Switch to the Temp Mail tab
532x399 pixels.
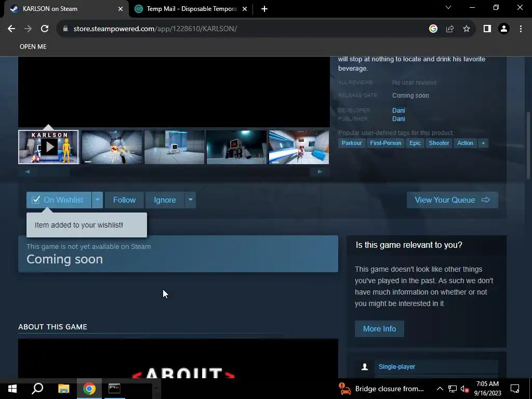click(x=191, y=9)
